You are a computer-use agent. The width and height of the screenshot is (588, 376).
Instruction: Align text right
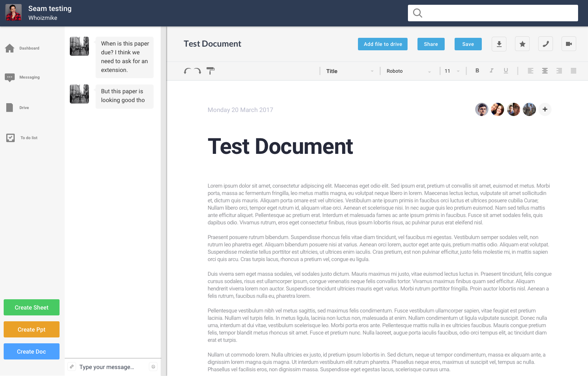coord(559,71)
